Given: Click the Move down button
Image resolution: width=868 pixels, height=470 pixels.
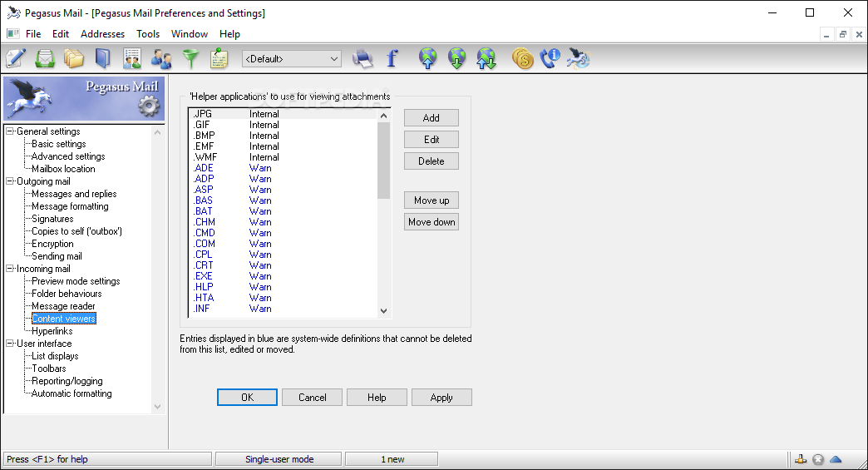Looking at the screenshot, I should [x=432, y=222].
